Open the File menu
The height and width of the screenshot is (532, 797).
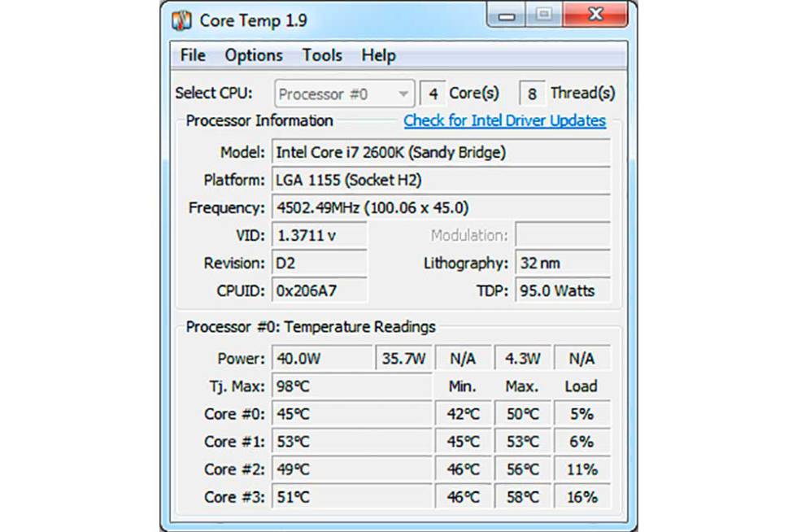[x=193, y=55]
